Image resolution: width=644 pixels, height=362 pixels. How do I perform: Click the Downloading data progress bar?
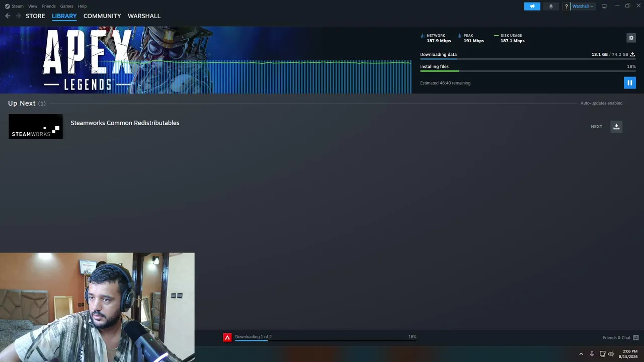[528, 59]
